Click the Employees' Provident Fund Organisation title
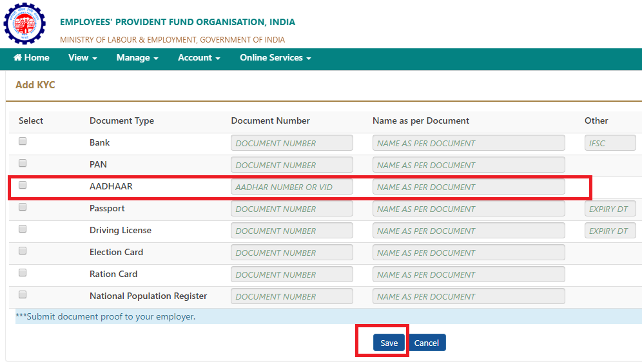642x364 pixels. coord(177,22)
